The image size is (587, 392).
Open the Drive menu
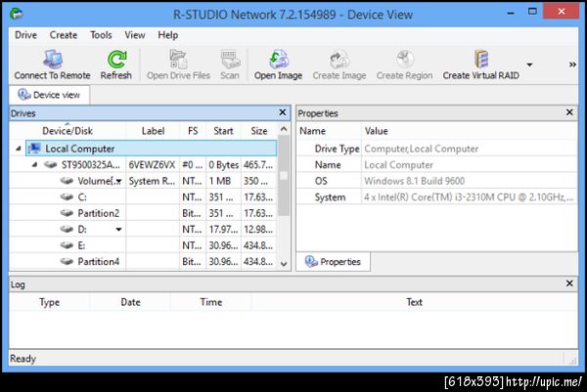click(x=25, y=35)
